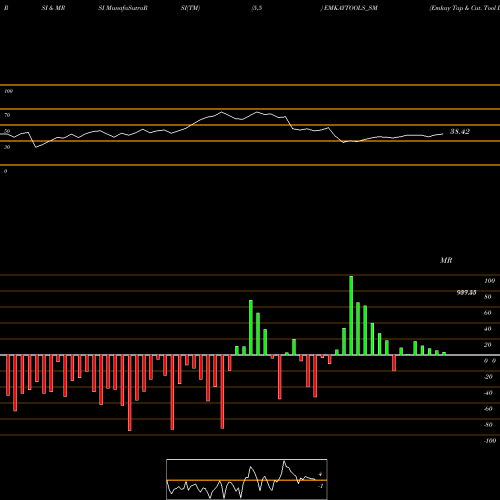The height and width of the screenshot is (500, 500).
Task: Click the -60 label on the MR axis
Action: click(x=488, y=409)
